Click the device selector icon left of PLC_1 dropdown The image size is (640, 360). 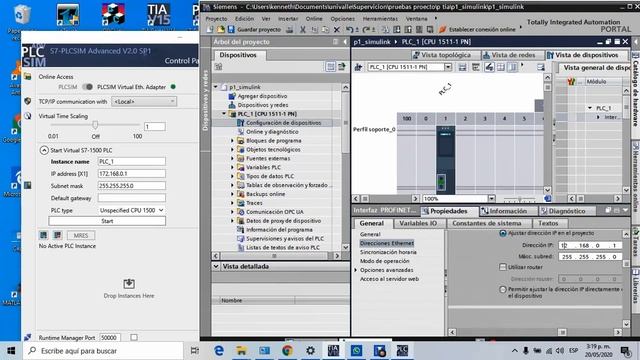[x=358, y=67]
